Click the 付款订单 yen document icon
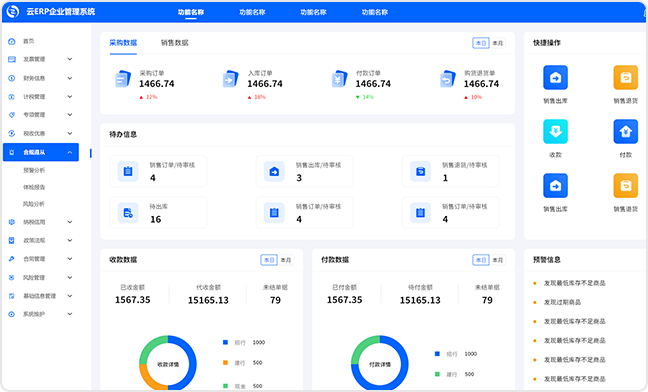Viewport: 648px width, 392px height. (x=339, y=78)
